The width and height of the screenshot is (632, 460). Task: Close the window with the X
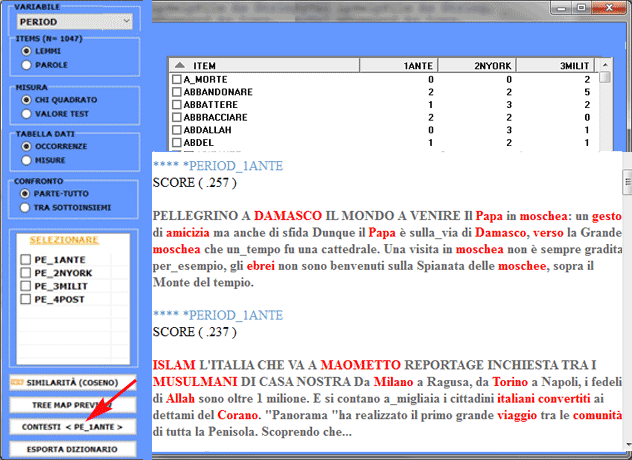pyautogui.click(x=609, y=8)
